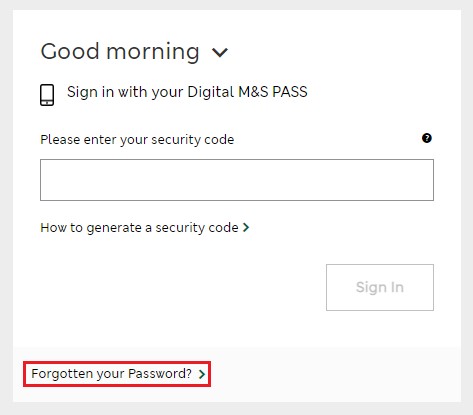This screenshot has width=473, height=415.
Task: Open the greeting dropdown arrow
Action: 220,52
